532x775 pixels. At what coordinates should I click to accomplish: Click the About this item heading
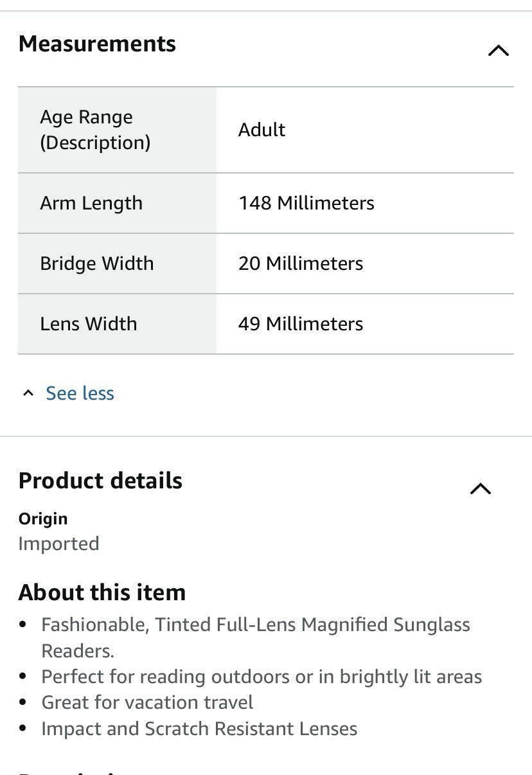pos(102,592)
